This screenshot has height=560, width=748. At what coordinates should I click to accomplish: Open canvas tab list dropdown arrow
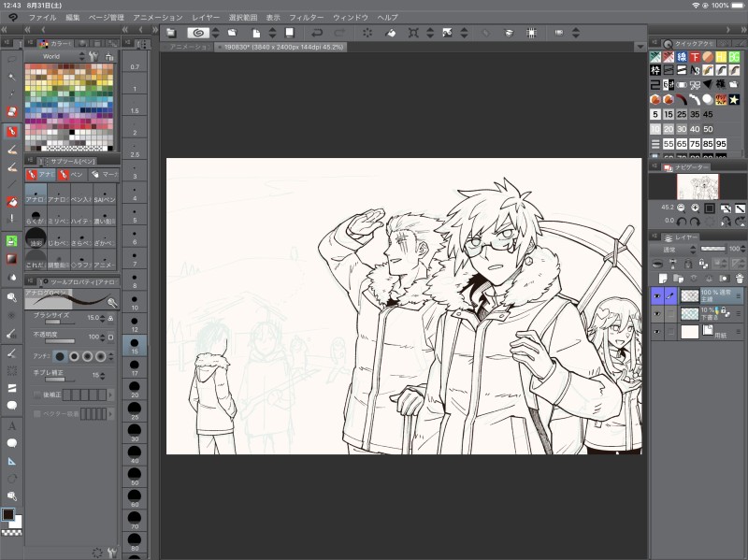[x=640, y=48]
